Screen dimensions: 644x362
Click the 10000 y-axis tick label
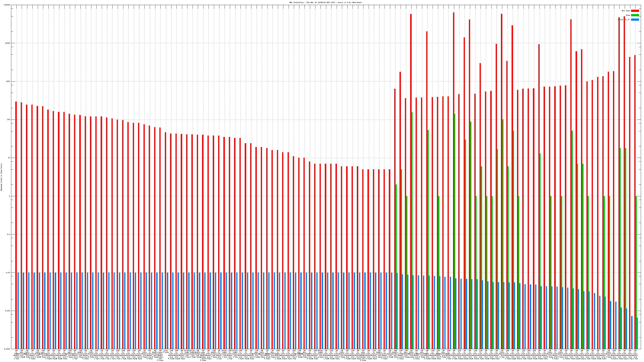pyautogui.click(x=8, y=43)
